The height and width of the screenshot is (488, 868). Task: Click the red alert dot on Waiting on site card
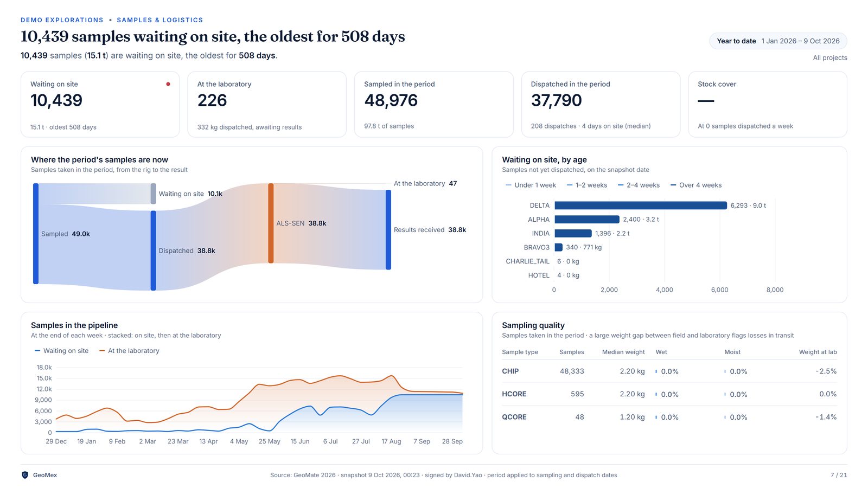tap(168, 84)
